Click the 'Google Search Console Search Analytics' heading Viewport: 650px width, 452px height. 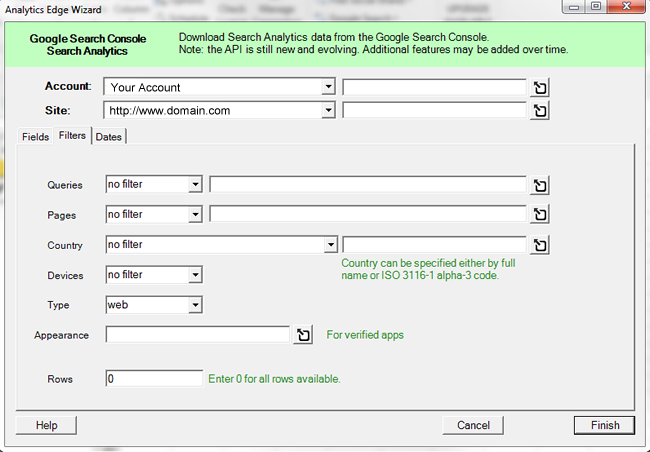pyautogui.click(x=87, y=45)
